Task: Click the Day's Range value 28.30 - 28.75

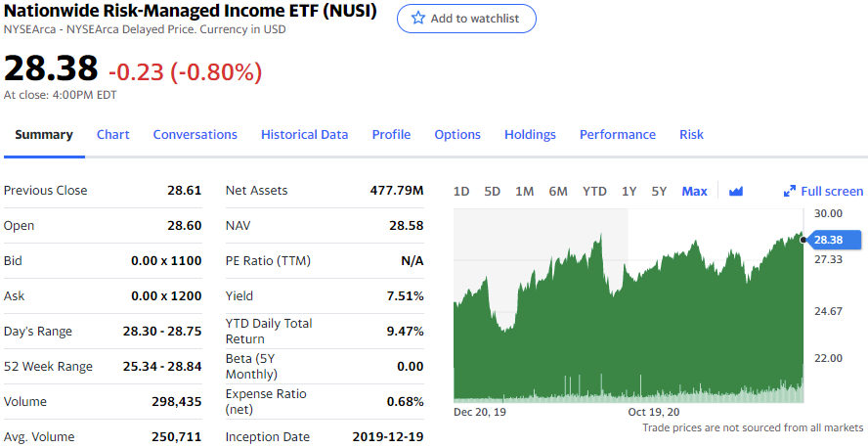Action: point(162,332)
